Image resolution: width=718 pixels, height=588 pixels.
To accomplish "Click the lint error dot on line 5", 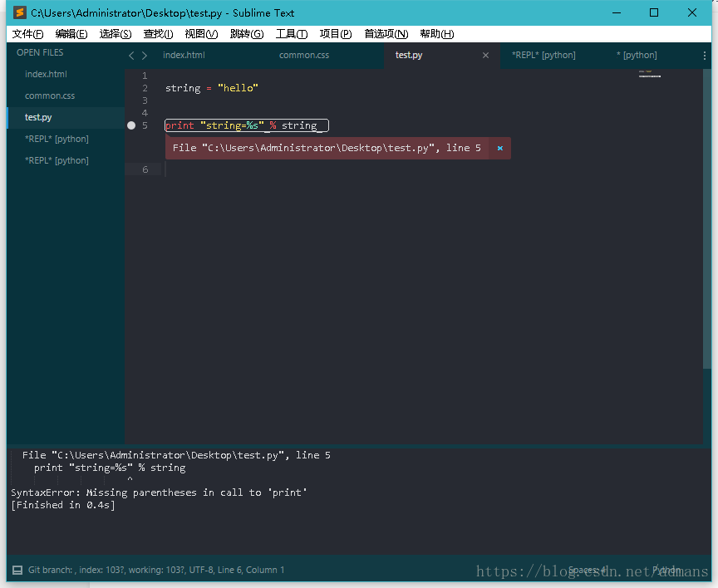I will tap(131, 125).
